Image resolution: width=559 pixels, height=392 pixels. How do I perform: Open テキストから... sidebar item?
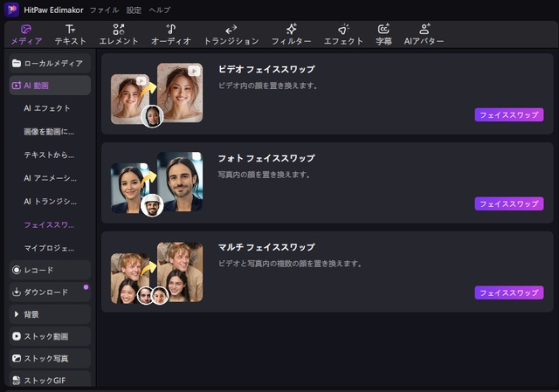point(49,155)
